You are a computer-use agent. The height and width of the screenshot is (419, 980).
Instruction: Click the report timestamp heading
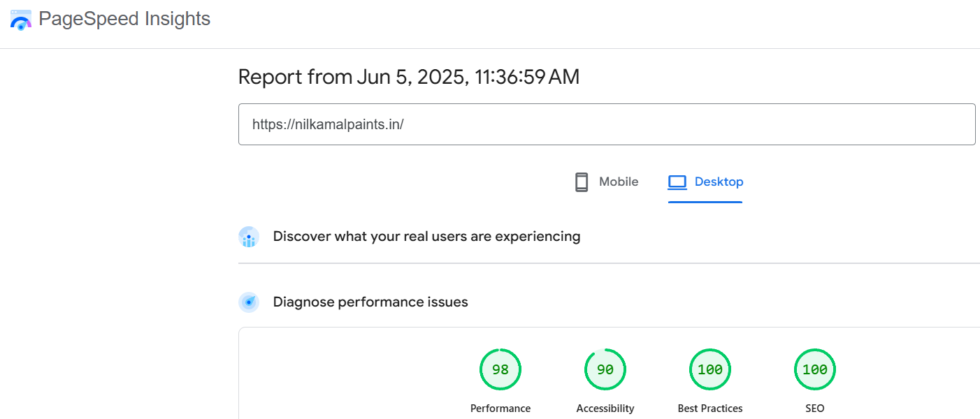408,77
